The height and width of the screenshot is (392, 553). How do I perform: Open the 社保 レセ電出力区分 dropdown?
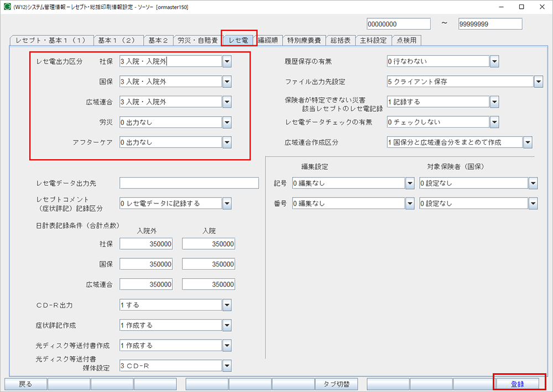coord(227,61)
